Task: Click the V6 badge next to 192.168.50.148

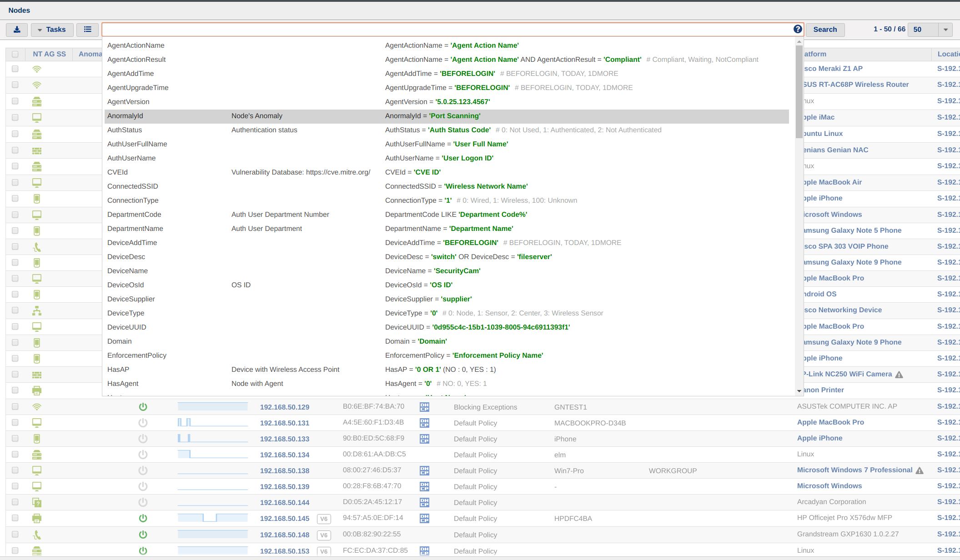Action: pos(324,535)
